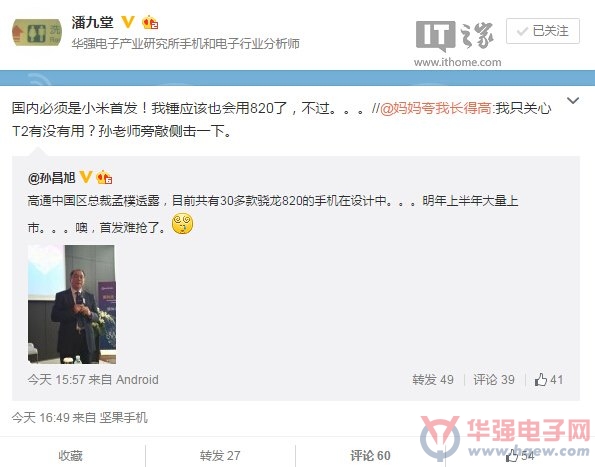595x467 pixels.
Task: Click the crown badge beside @孙昌旭
Action: click(x=104, y=177)
